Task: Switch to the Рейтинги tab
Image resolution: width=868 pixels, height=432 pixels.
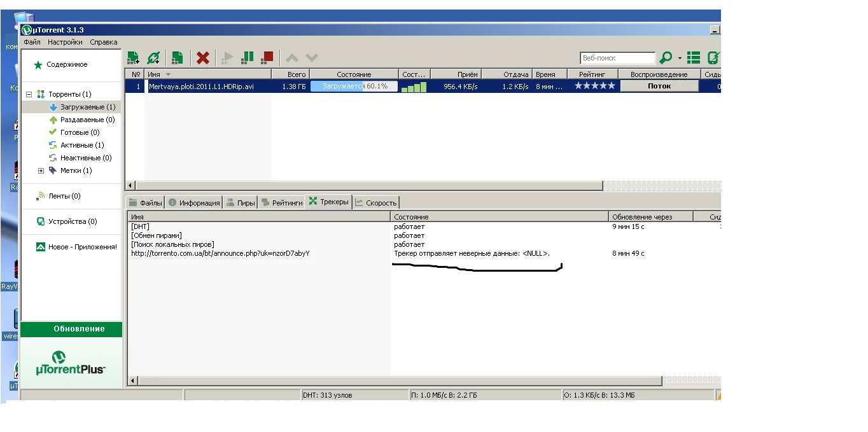Action: pos(281,203)
